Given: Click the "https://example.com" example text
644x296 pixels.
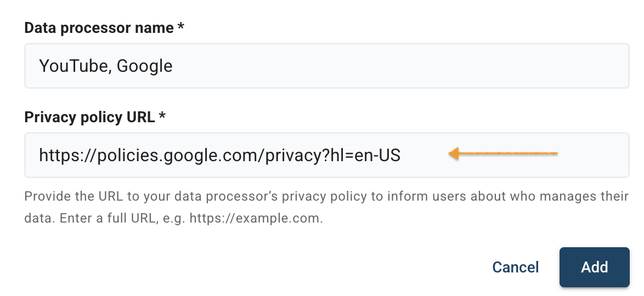Looking at the screenshot, I should click(256, 218).
